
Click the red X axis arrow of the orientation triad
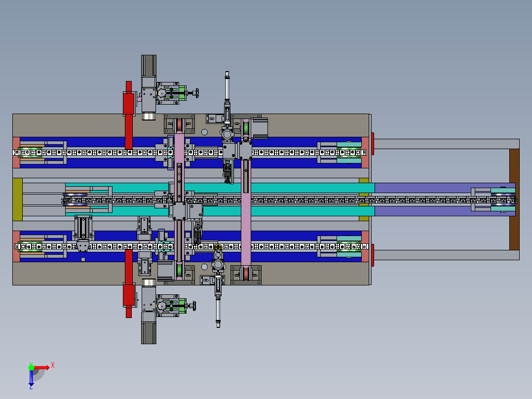click(x=41, y=368)
